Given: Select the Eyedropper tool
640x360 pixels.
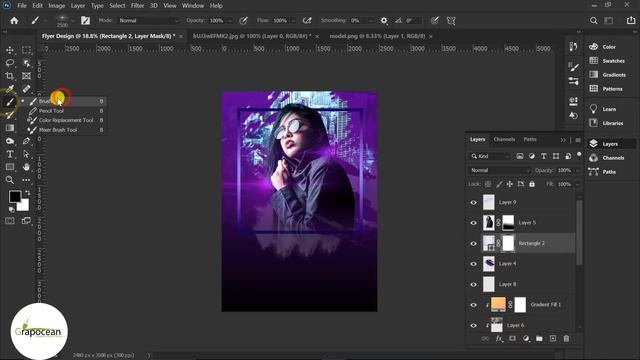Looking at the screenshot, I should (10, 89).
